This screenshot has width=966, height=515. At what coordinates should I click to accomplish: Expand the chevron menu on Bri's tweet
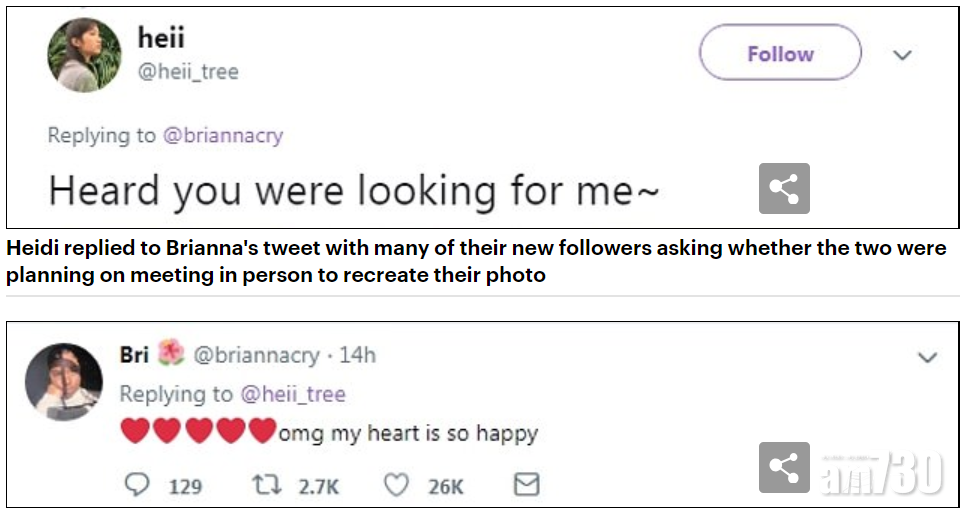[x=927, y=357]
